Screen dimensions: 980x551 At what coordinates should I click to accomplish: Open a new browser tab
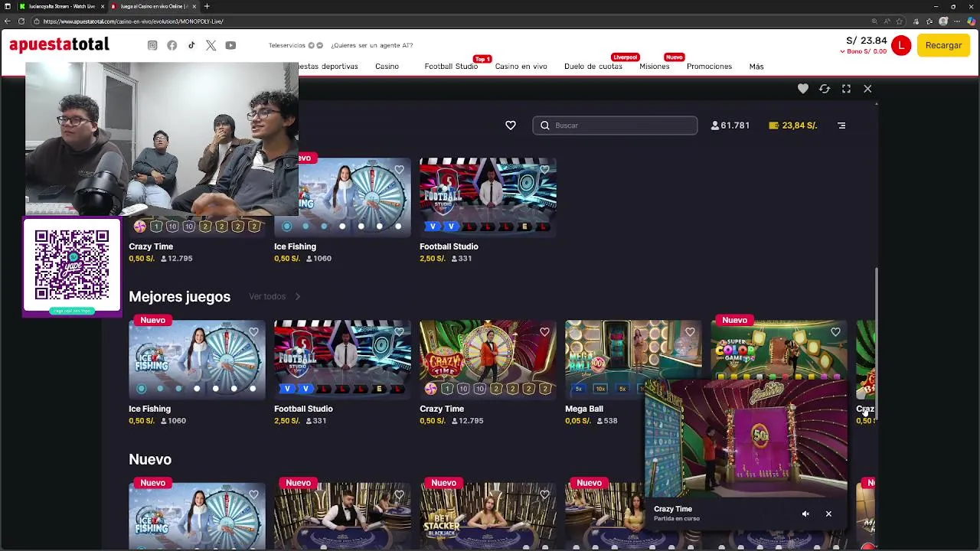pyautogui.click(x=207, y=6)
